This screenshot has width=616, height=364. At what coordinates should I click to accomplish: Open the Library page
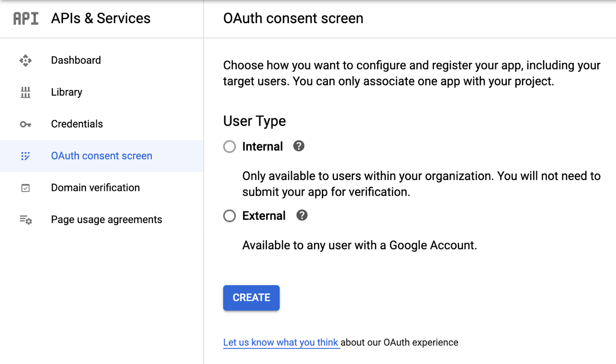pos(66,92)
